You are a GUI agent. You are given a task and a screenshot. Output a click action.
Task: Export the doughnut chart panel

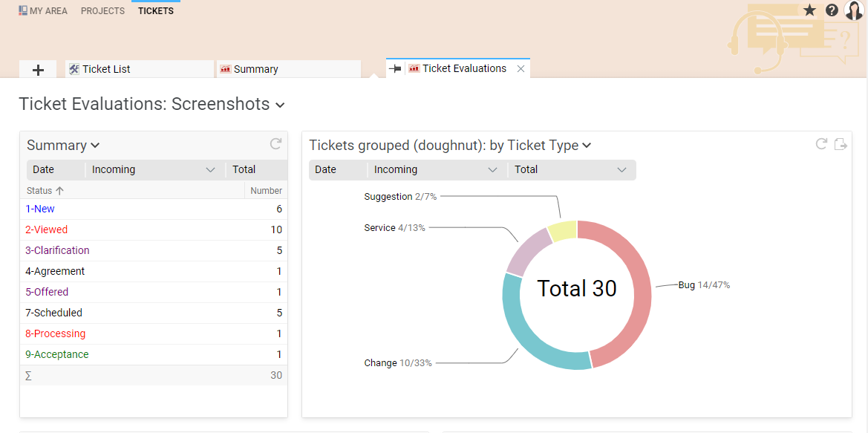pyautogui.click(x=841, y=145)
